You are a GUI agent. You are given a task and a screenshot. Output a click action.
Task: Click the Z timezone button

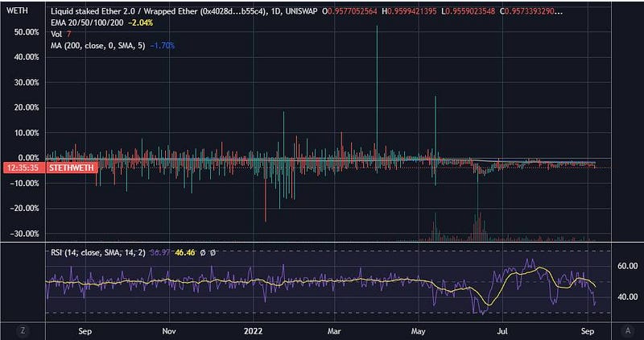pos(23,330)
